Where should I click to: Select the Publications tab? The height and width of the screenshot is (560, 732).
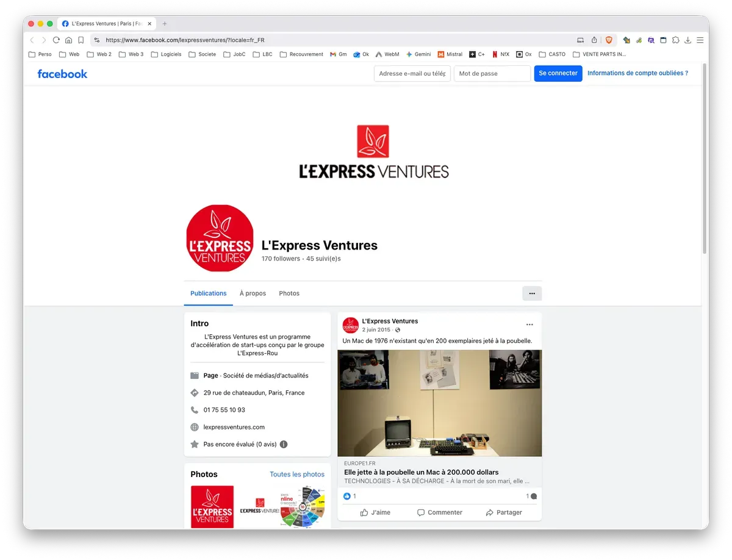(x=209, y=293)
